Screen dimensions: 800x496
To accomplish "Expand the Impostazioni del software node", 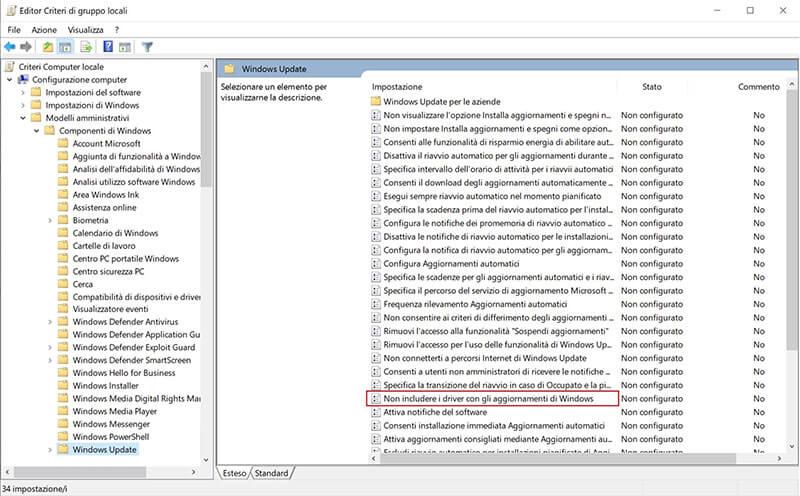I will (x=22, y=92).
